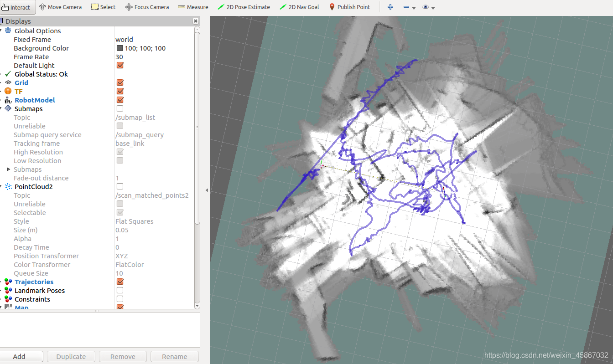The height and width of the screenshot is (364, 613).
Task: Pick the Measure tool
Action: pos(192,7)
